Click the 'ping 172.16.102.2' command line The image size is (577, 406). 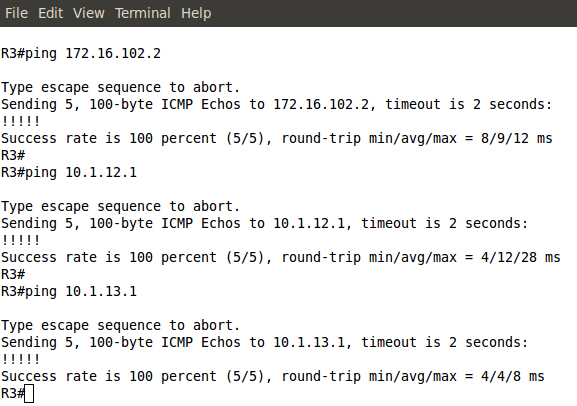coord(81,53)
